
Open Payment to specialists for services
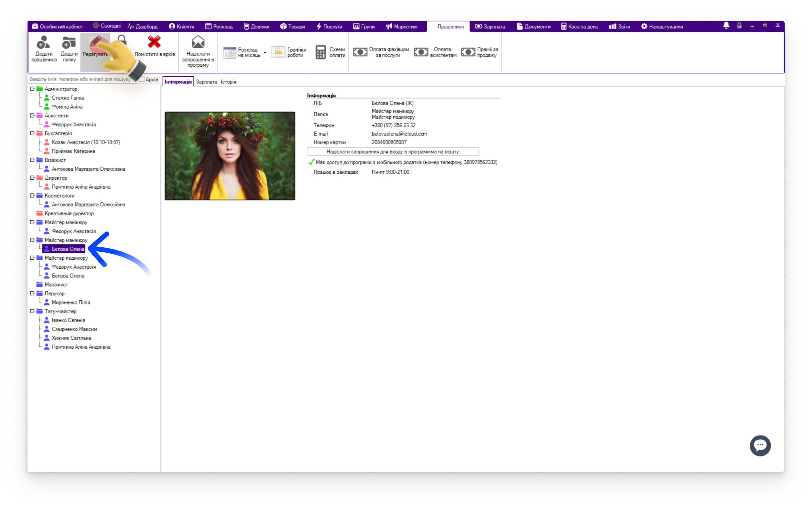coord(381,52)
